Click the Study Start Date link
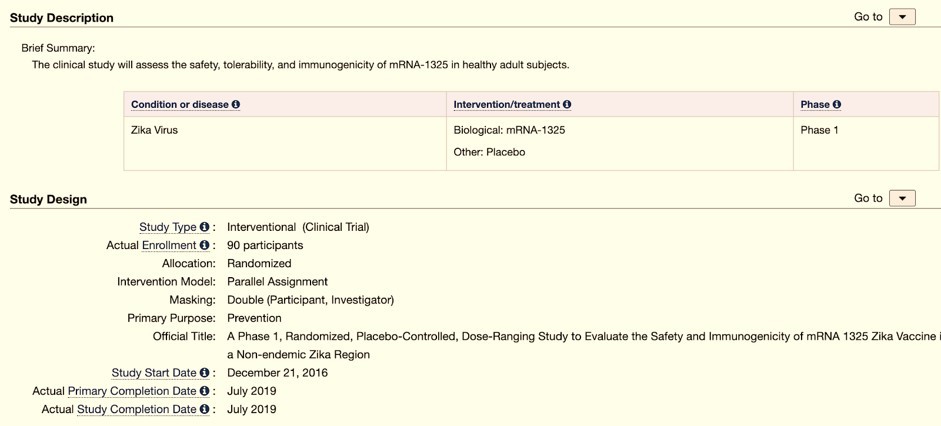The width and height of the screenshot is (941, 426). [x=154, y=373]
